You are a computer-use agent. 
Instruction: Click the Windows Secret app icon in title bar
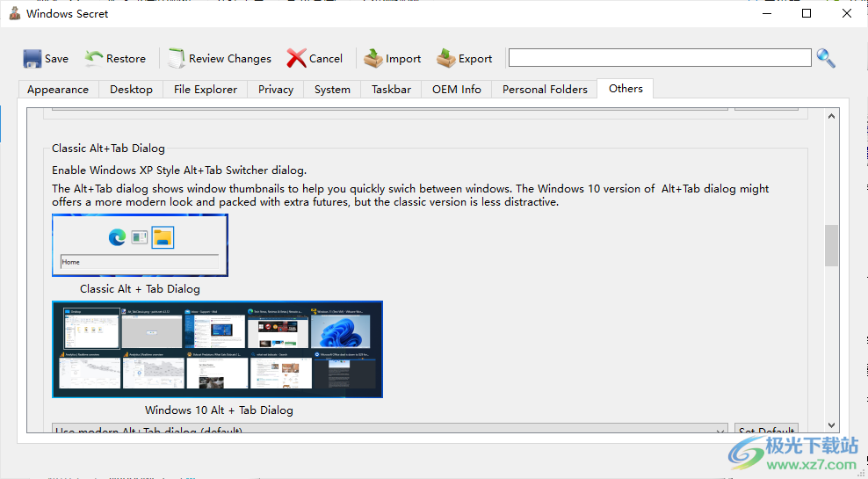tap(14, 13)
